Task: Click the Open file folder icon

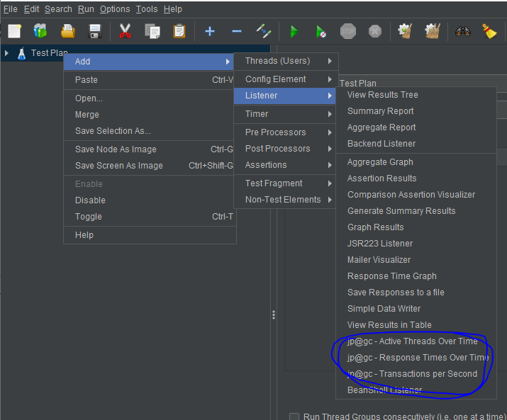Action: pos(68,31)
